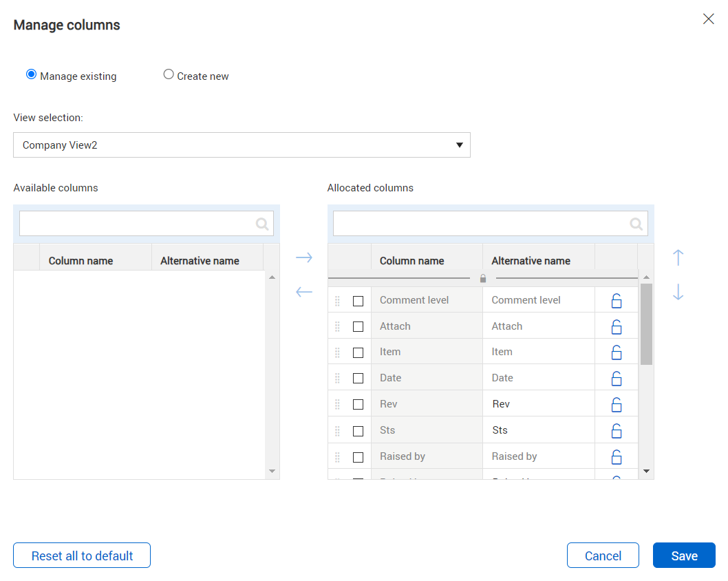Toggle the lock icon for Date row
The width and height of the screenshot is (728, 581).
coord(617,379)
